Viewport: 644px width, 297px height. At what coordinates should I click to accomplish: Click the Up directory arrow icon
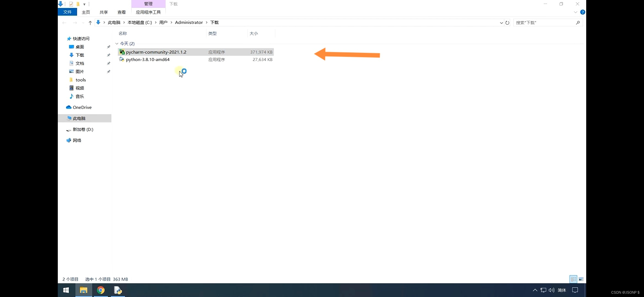click(x=90, y=23)
